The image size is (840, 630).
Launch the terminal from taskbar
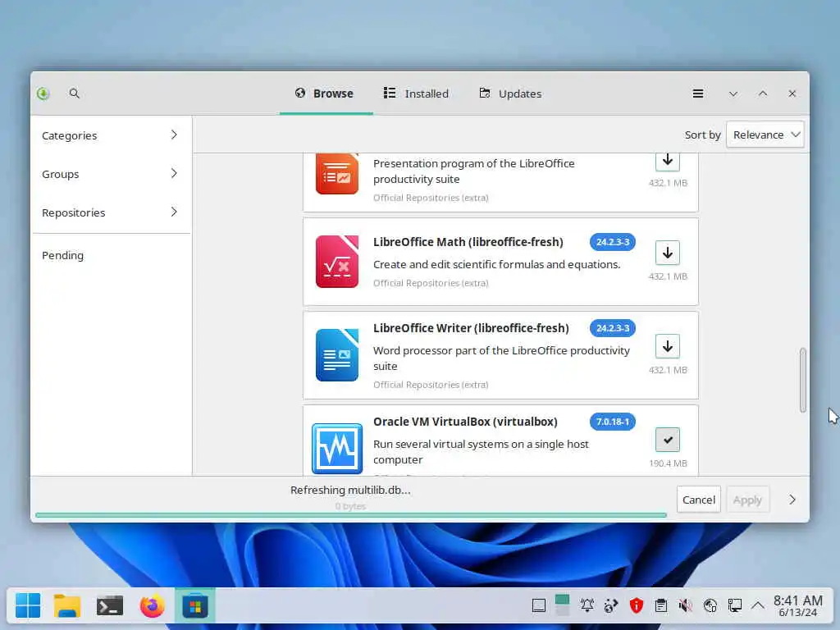[110, 606]
